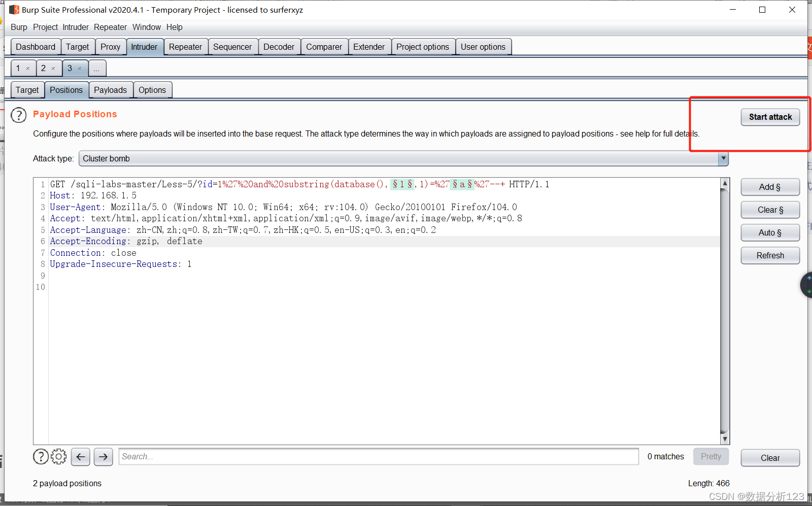
Task: Select Intruder attack tab 2
Action: click(44, 68)
